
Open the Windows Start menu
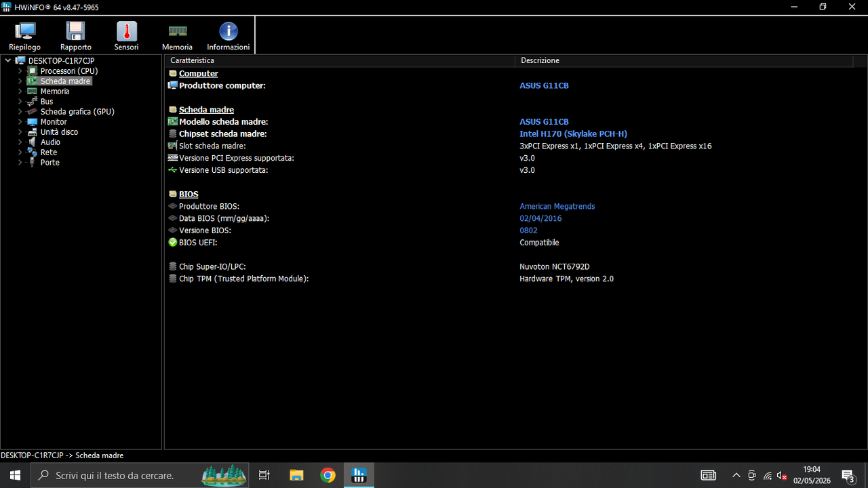coord(15,475)
